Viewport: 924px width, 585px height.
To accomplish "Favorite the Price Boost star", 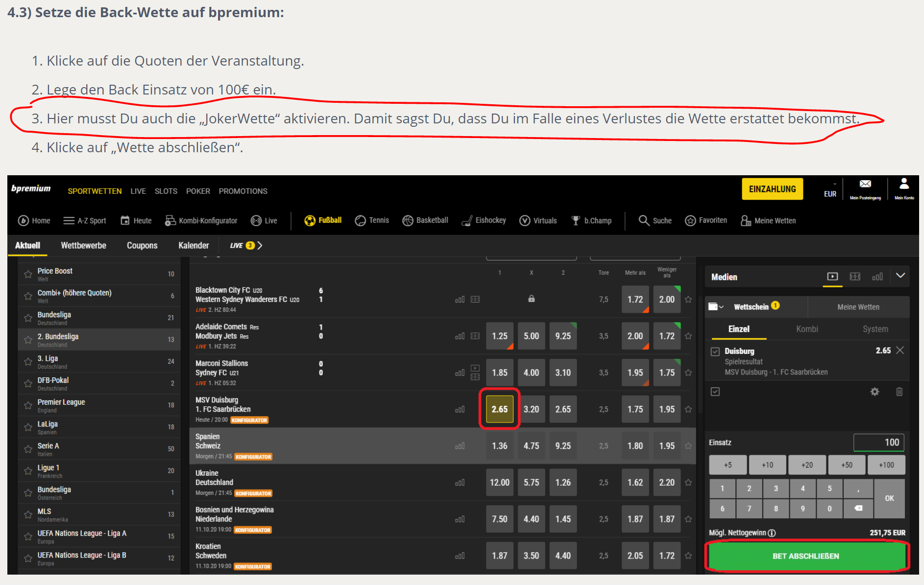I will click(x=28, y=274).
